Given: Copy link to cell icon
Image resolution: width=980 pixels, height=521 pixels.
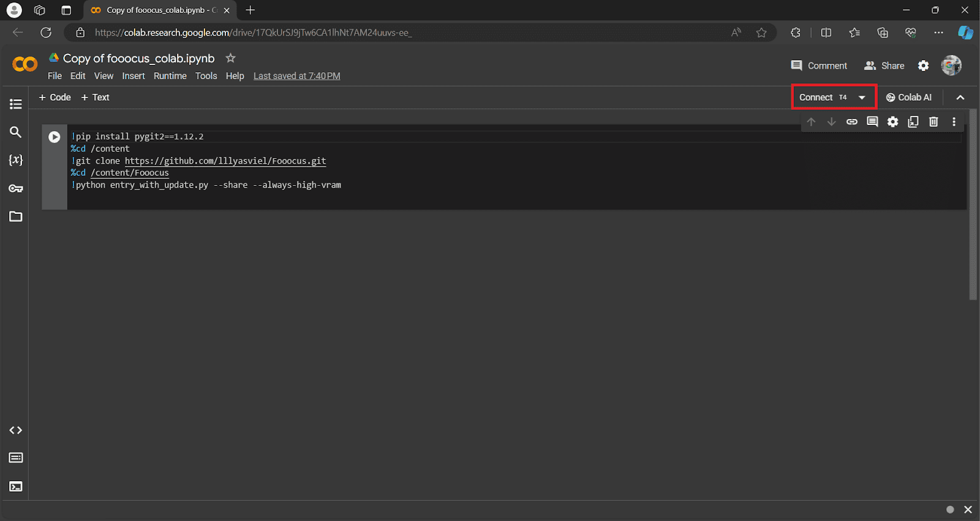Looking at the screenshot, I should pos(852,122).
